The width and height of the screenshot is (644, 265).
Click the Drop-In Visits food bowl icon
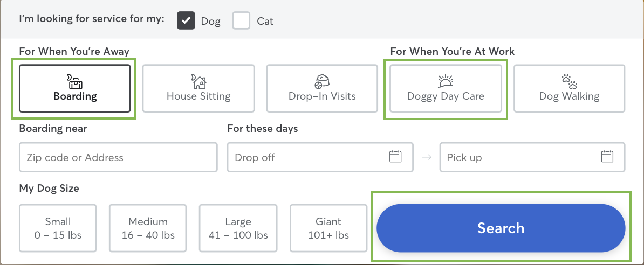322,82
